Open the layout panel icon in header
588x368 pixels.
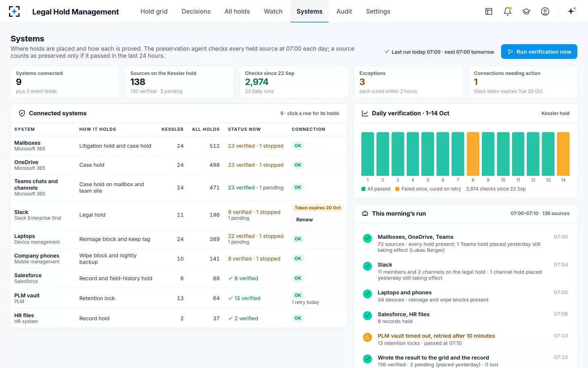click(489, 11)
